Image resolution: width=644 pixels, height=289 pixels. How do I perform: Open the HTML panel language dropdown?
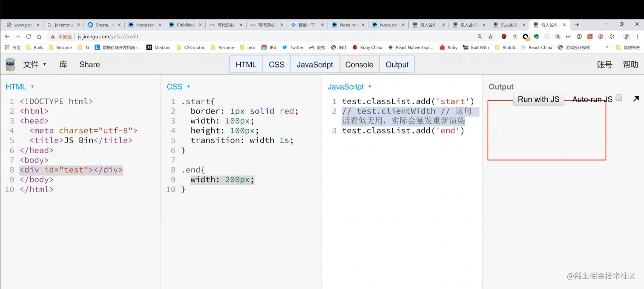[20, 87]
